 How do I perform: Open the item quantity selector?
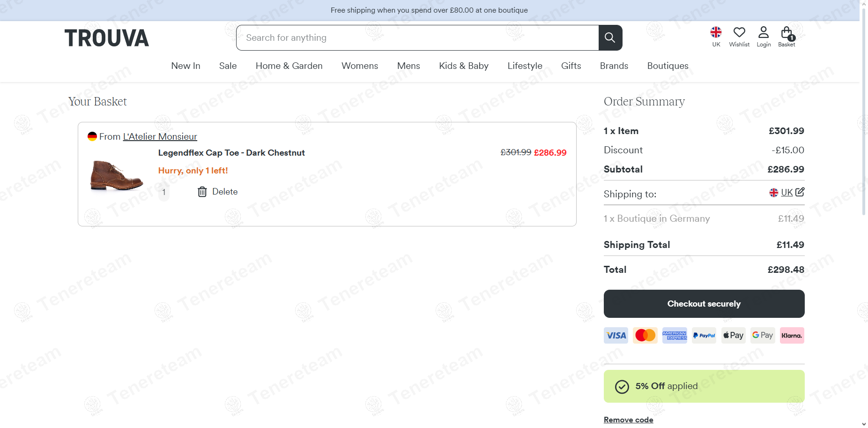point(164,192)
